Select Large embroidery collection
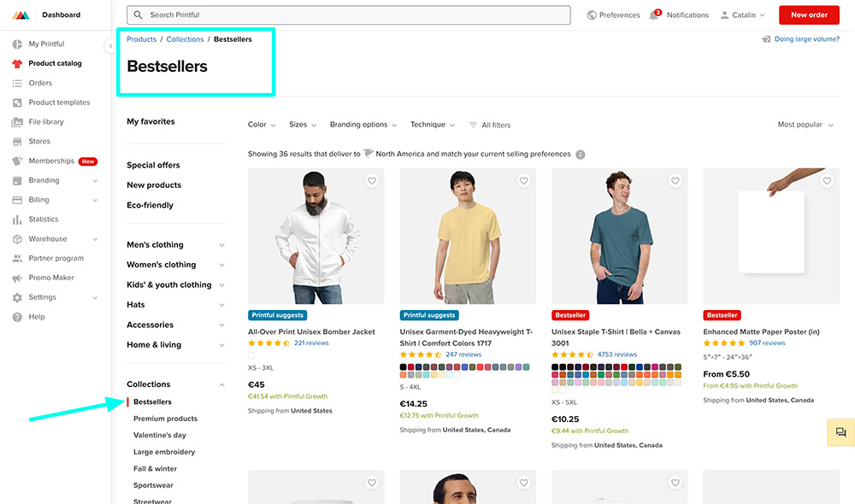This screenshot has height=504, width=855. 164,452
